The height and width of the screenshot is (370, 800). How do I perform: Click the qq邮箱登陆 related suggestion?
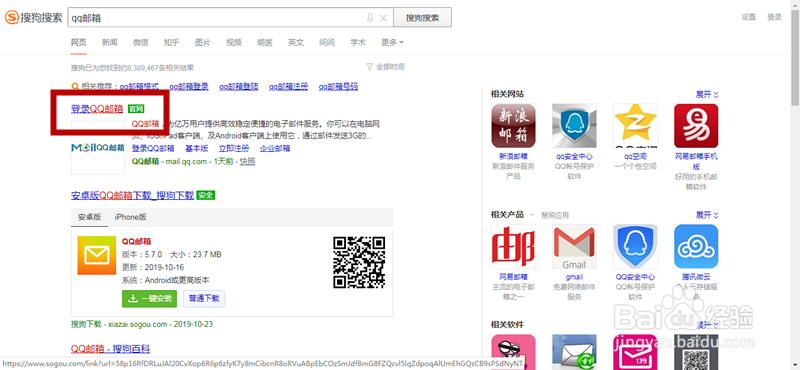239,87
